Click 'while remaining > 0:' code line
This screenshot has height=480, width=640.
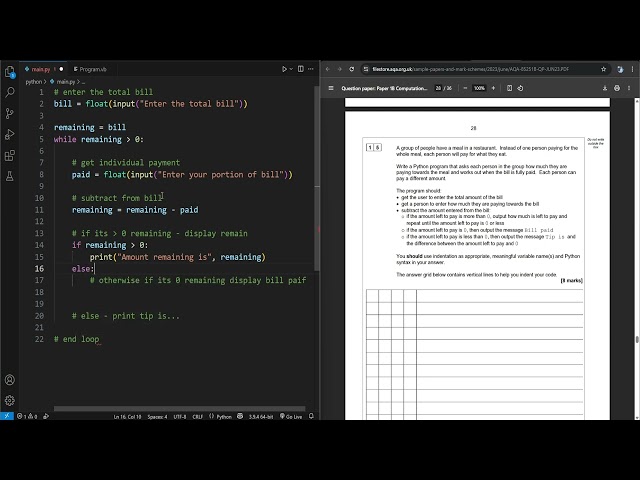pyautogui.click(x=99, y=139)
